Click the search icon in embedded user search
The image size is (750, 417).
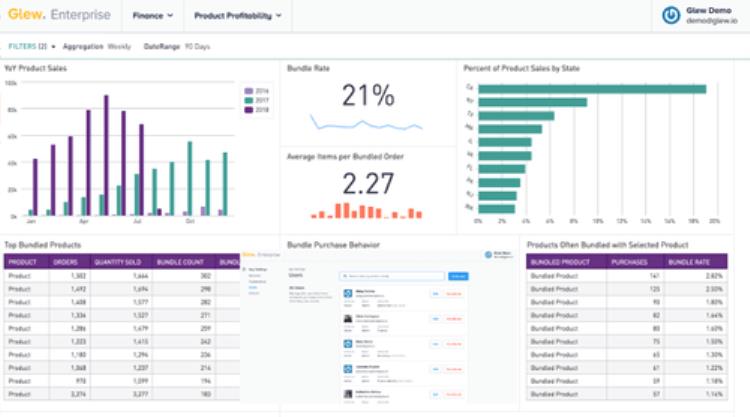tap(347, 275)
